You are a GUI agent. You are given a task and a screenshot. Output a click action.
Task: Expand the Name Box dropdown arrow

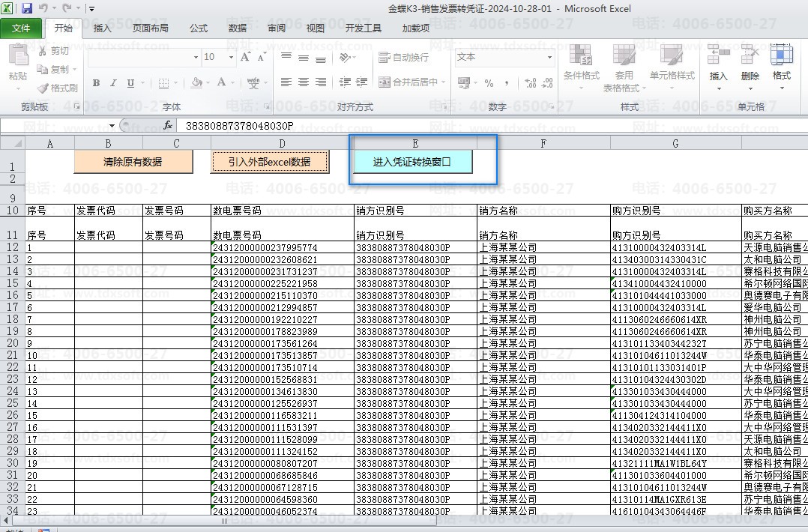tap(112, 126)
